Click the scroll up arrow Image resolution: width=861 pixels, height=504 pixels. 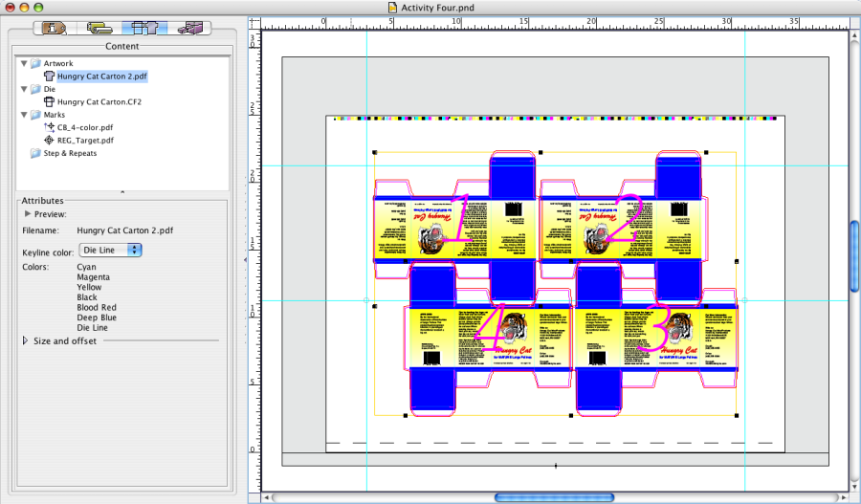(854, 35)
